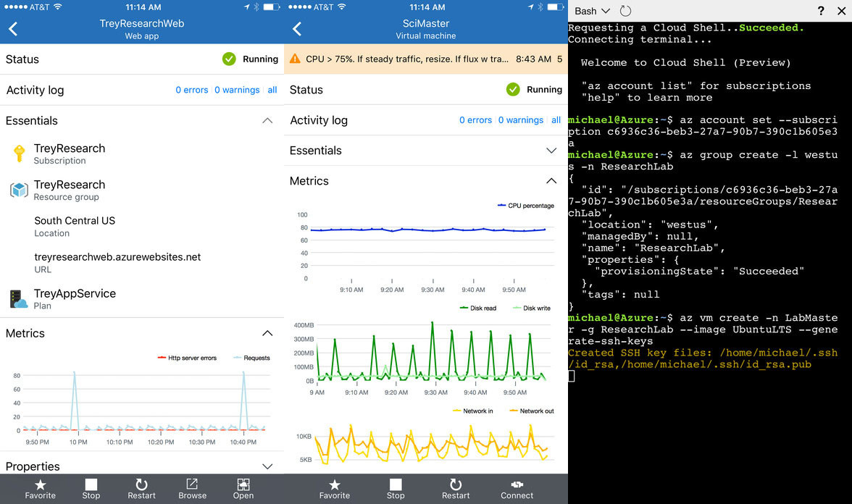Tap the Activity log label in TreyResearchWeb
Image resolution: width=852 pixels, height=504 pixels.
coord(35,90)
